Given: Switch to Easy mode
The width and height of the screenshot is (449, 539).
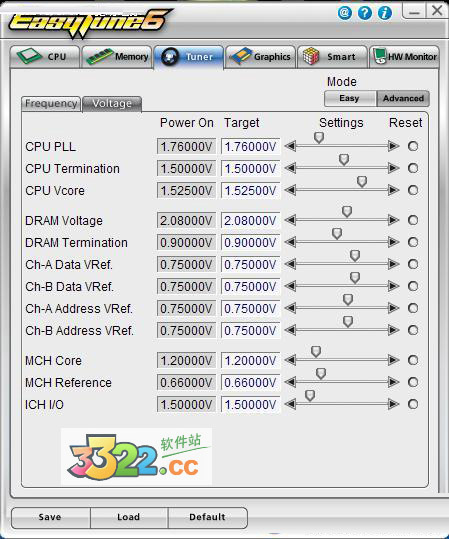Looking at the screenshot, I should (x=350, y=98).
